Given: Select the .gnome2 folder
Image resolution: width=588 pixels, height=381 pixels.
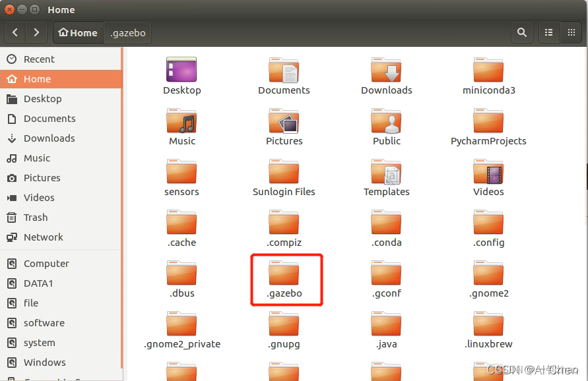Looking at the screenshot, I should (x=488, y=279).
